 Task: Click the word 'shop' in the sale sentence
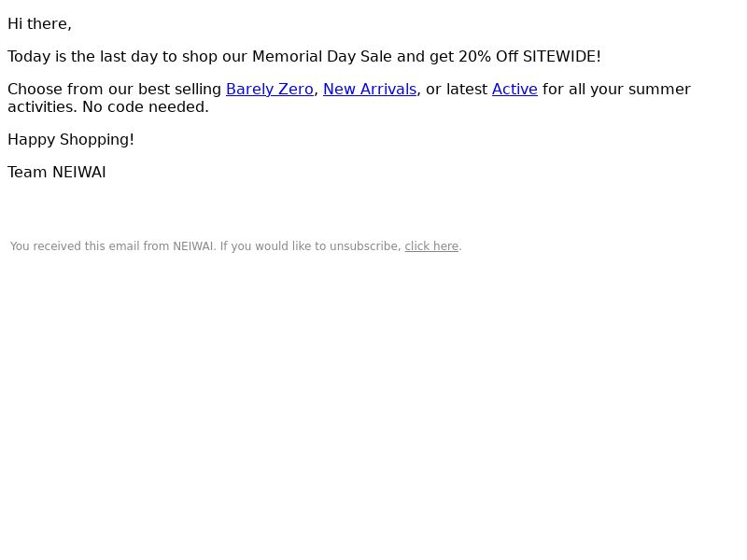point(200,57)
